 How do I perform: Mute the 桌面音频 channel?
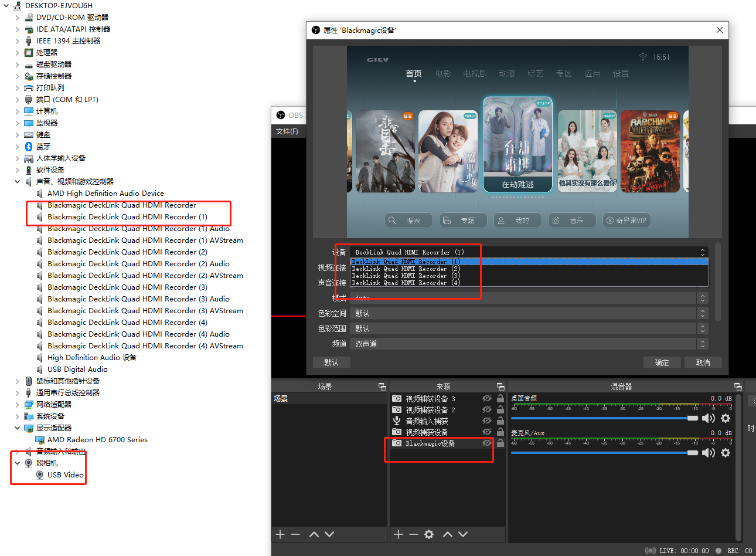pos(709,418)
